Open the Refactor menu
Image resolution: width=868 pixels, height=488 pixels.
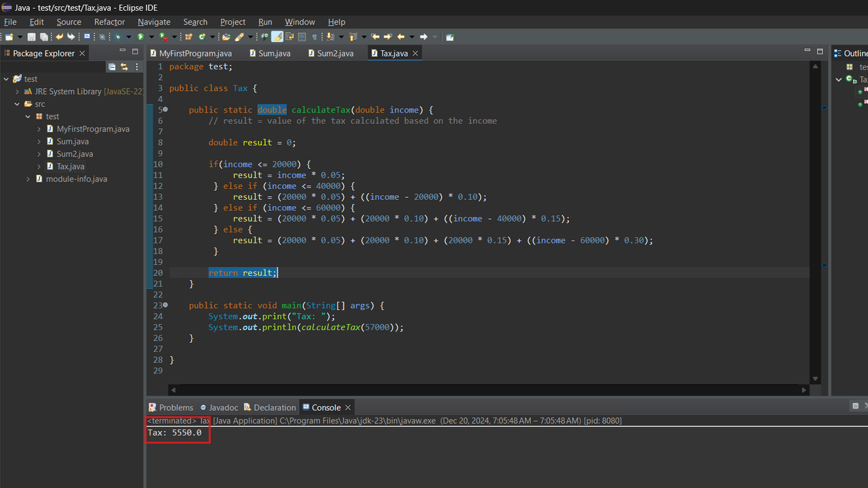pyautogui.click(x=109, y=22)
